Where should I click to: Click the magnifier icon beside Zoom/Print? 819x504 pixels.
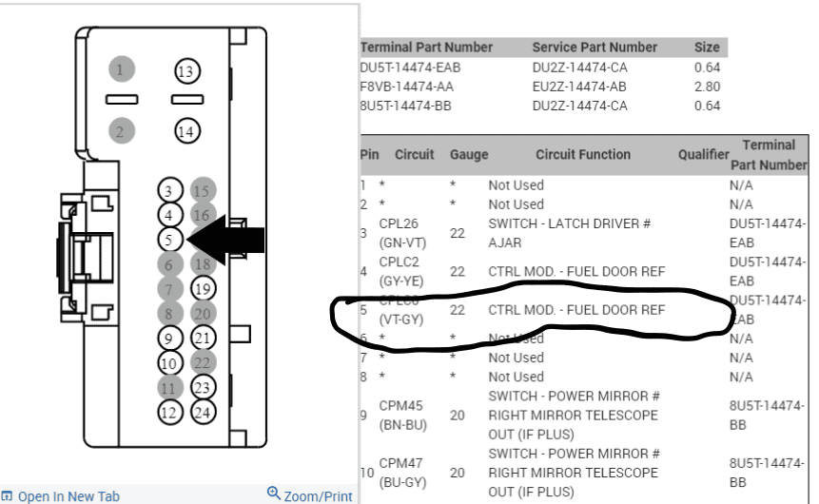click(x=274, y=493)
